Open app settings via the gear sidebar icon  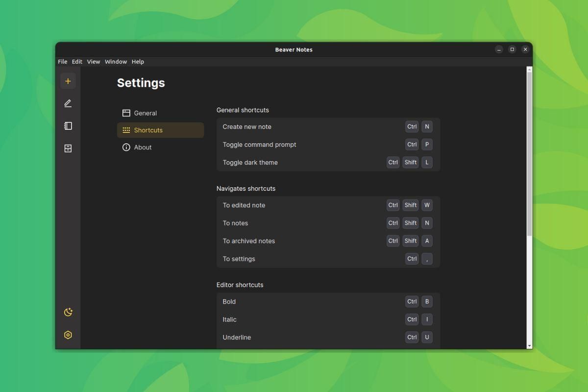coord(68,335)
